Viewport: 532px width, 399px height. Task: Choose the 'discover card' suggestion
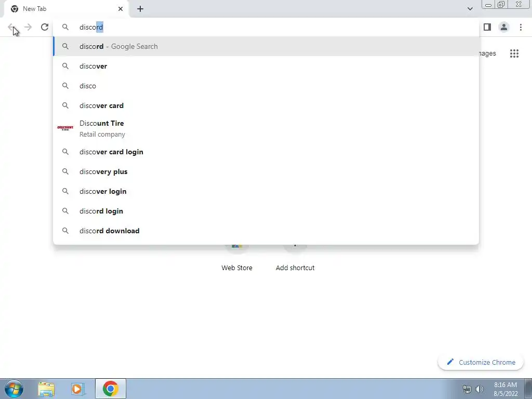point(266,105)
